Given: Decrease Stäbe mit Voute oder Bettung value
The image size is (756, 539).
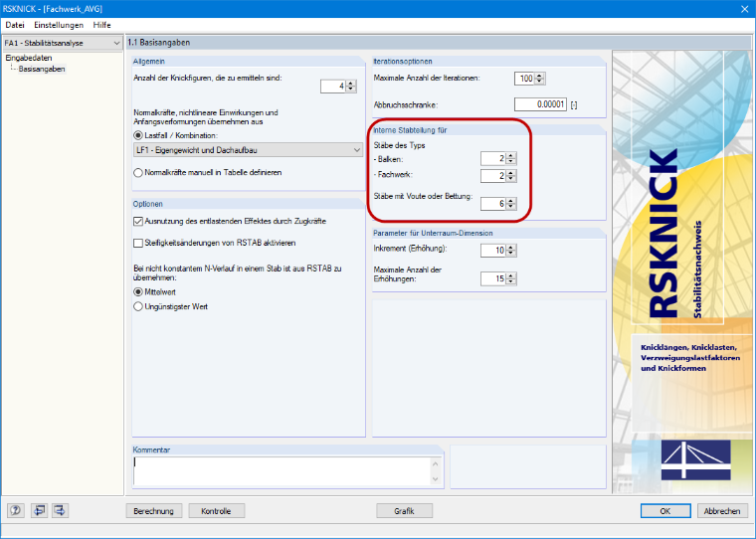Looking at the screenshot, I should tap(511, 207).
